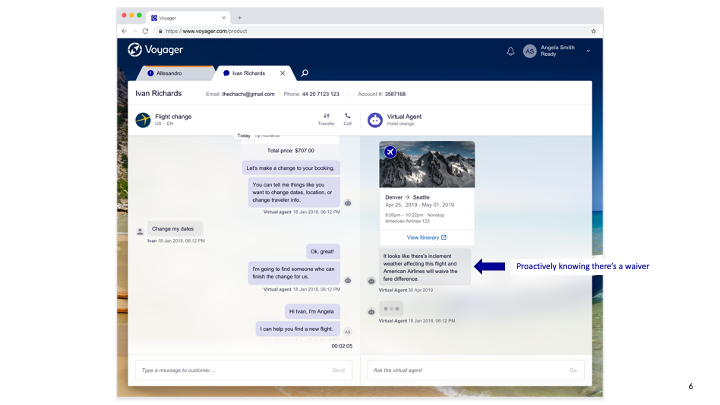Click the browser address bar URL

point(206,31)
